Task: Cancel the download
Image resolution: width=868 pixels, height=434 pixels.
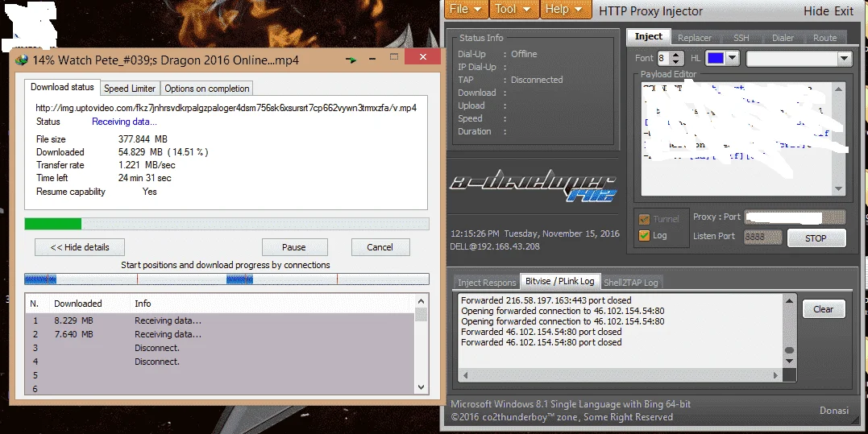Action: 380,247
